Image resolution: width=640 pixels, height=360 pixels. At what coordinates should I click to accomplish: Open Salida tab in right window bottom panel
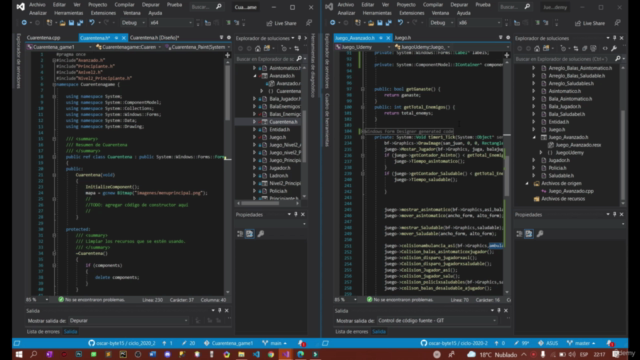379,331
